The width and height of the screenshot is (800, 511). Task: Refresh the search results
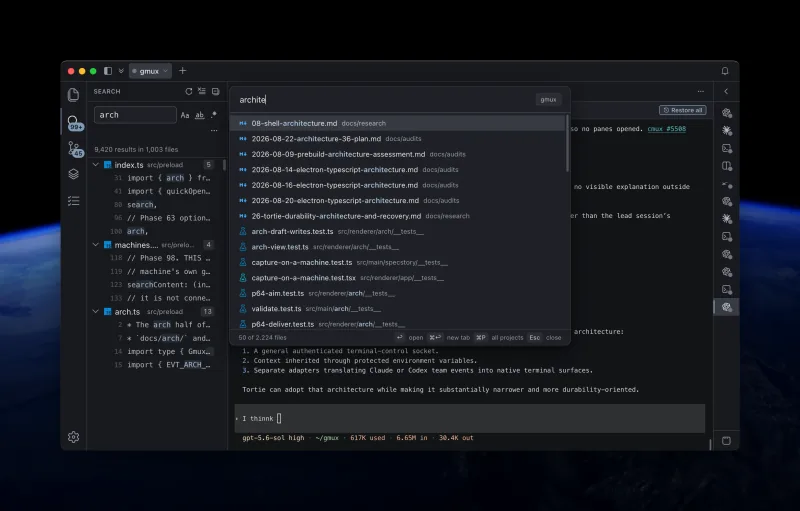point(189,91)
